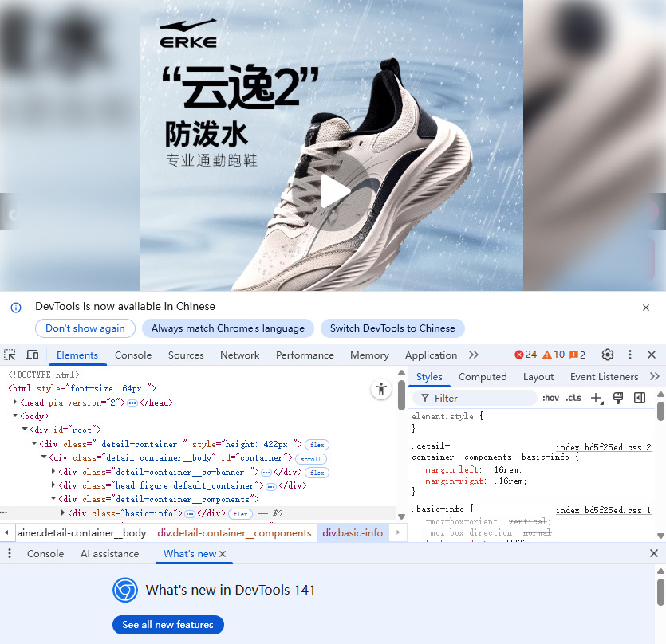The image size is (666, 644).
Task: Close the DevTools panel
Action: coord(652,355)
